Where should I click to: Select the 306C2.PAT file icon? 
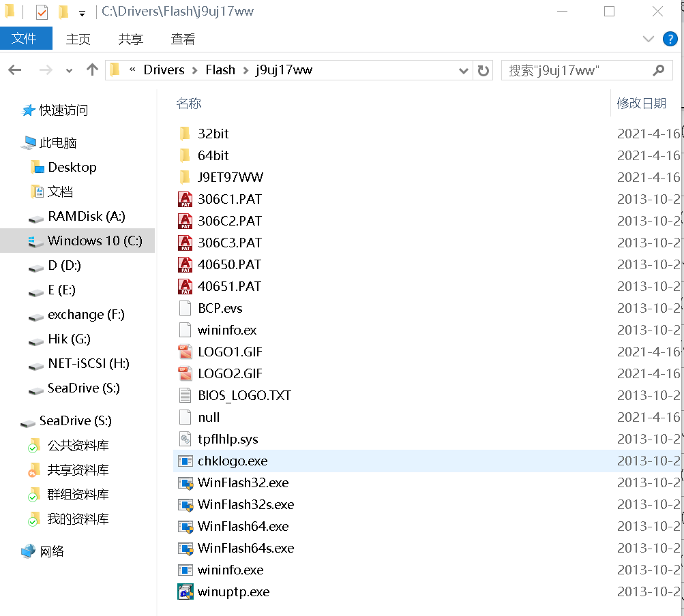[185, 221]
